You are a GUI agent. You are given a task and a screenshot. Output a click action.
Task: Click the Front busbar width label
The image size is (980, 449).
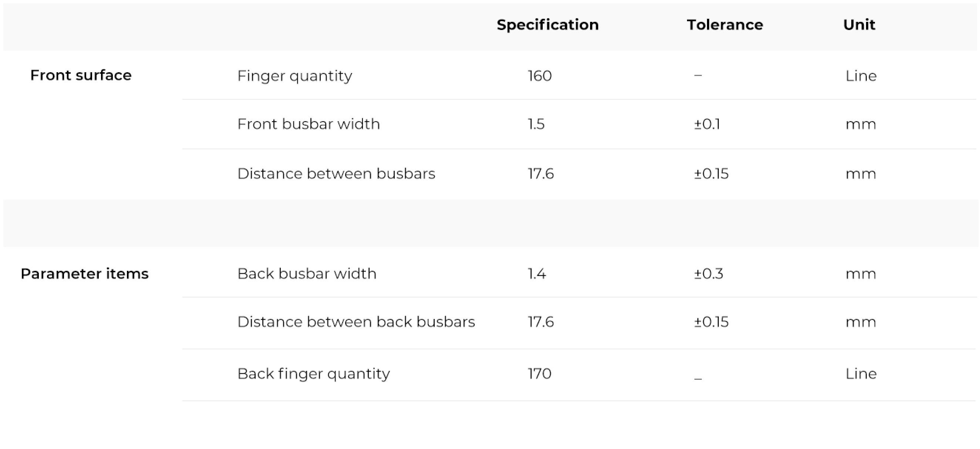pos(308,124)
